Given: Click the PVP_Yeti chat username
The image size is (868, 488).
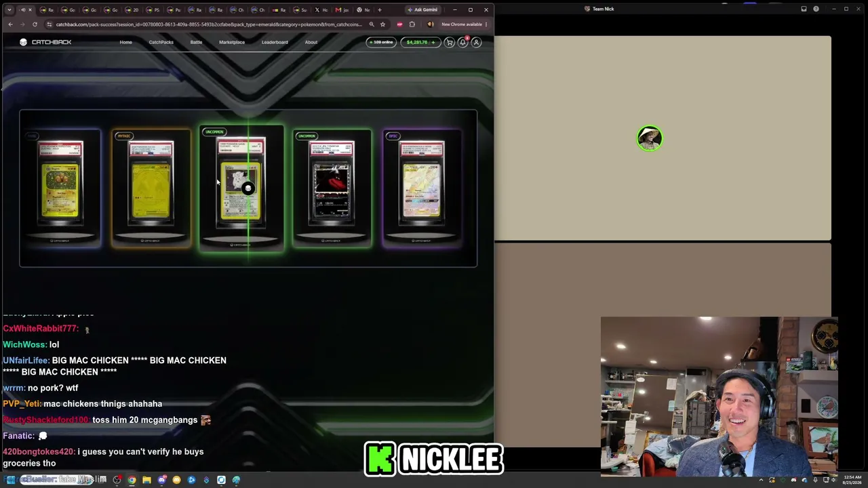Looking at the screenshot, I should (22, 404).
